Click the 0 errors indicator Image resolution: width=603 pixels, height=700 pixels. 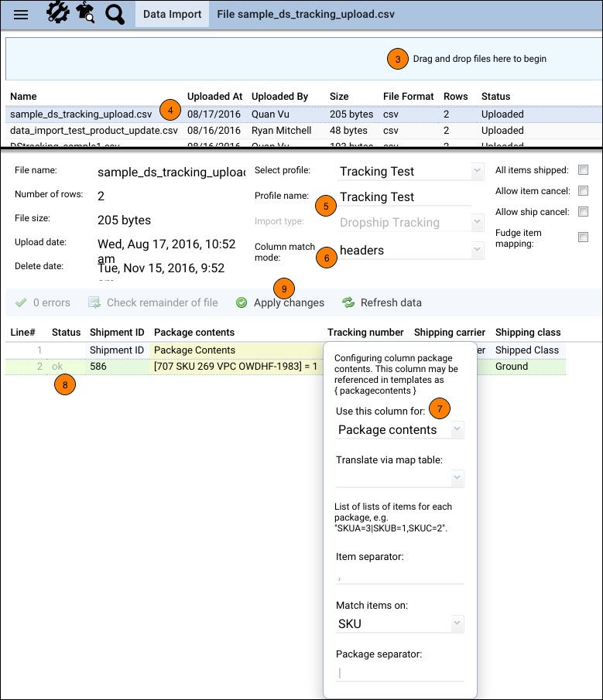43,302
